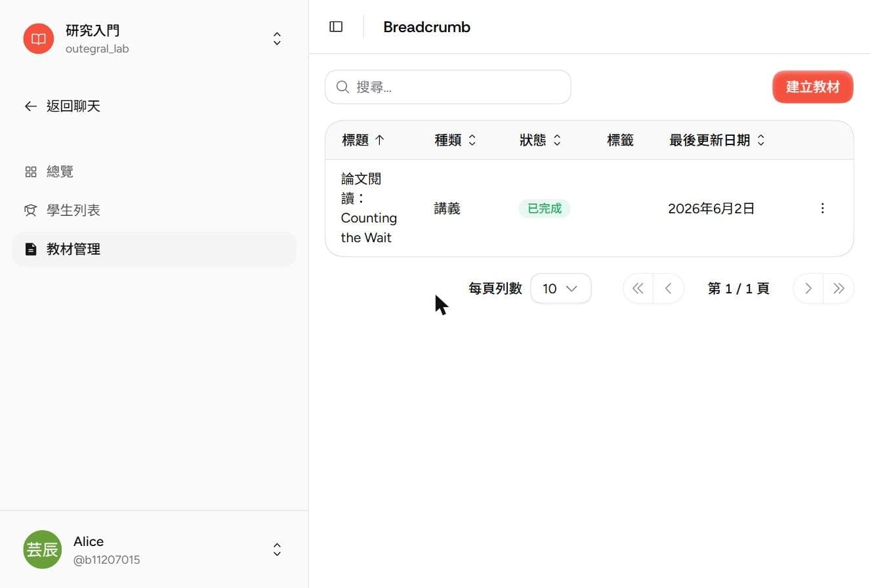870x588 pixels.
Task: Open the 學生列表 student list
Action: (154, 211)
